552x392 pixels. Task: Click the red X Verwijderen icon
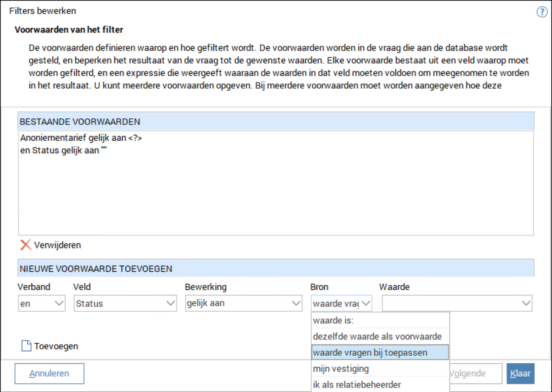(x=26, y=245)
